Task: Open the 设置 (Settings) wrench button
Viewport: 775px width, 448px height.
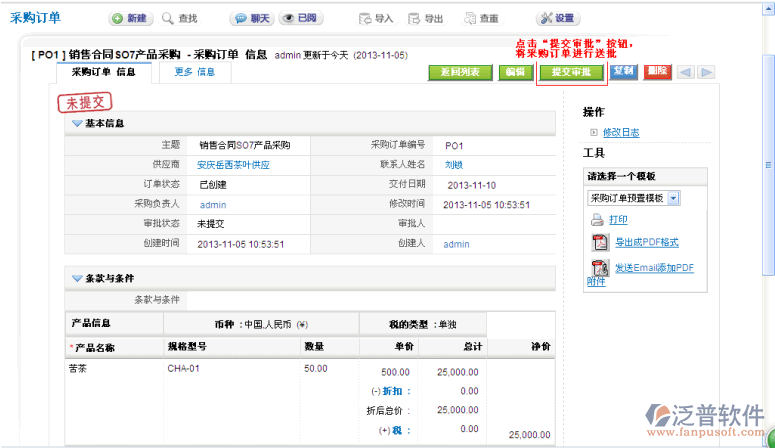Action: tap(546, 19)
